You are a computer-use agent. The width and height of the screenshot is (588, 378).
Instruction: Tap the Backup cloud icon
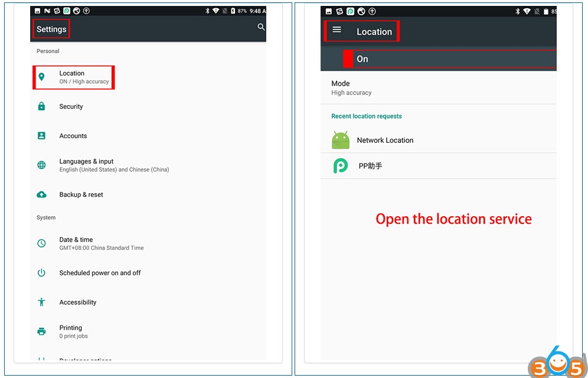41,194
